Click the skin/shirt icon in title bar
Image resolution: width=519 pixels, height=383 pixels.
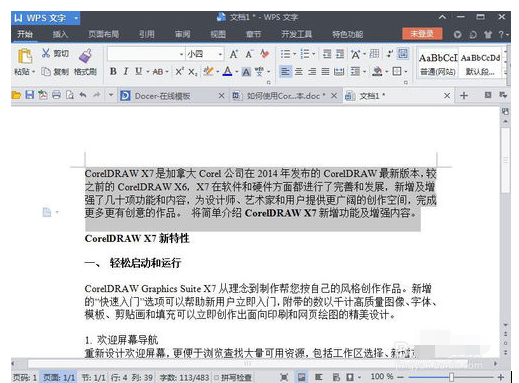tap(488, 34)
